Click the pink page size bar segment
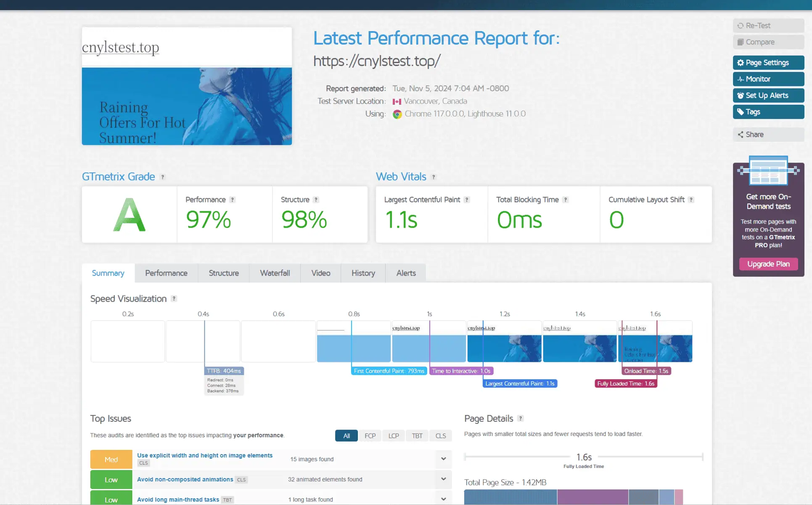 coord(679,497)
